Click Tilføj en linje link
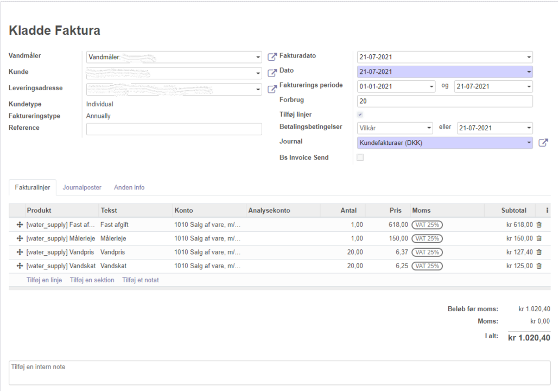Screen dimensions: 559x392 (45, 280)
